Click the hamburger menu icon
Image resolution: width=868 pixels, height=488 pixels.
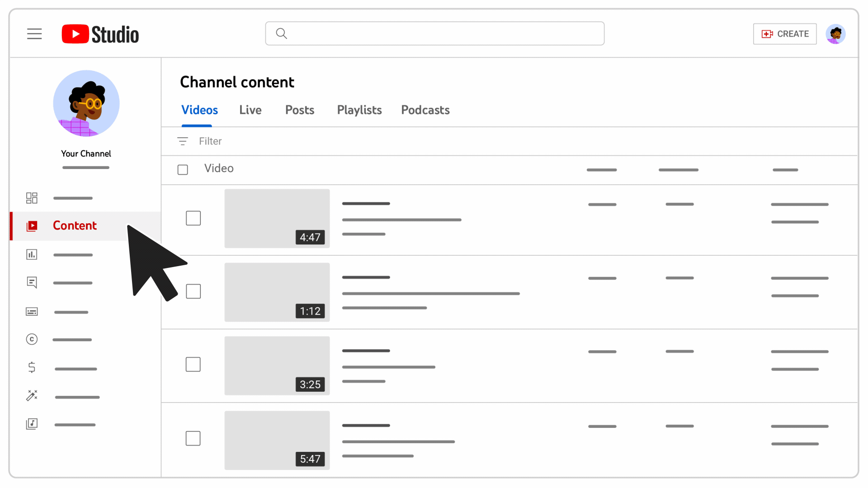(34, 34)
